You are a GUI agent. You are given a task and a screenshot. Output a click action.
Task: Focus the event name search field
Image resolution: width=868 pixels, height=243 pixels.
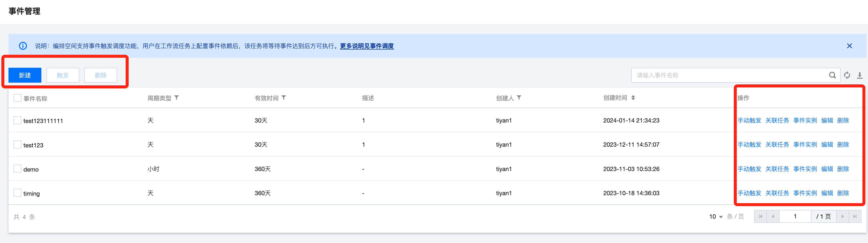tap(728, 75)
